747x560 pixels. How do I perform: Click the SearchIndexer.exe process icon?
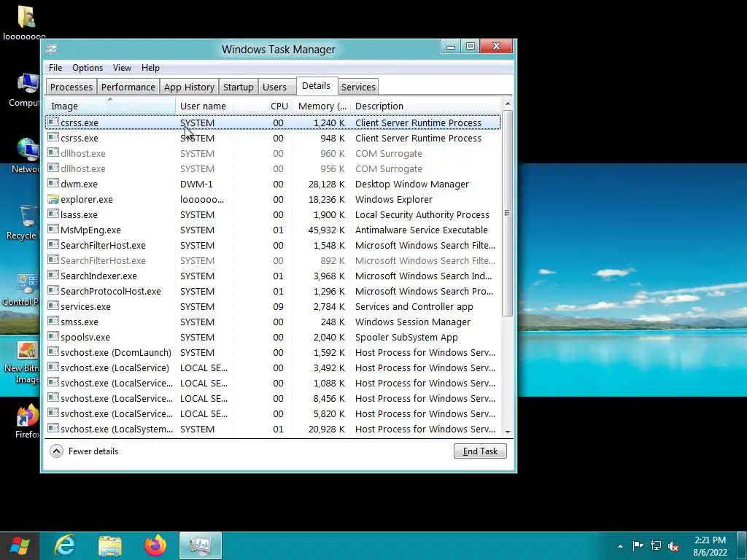pos(53,276)
